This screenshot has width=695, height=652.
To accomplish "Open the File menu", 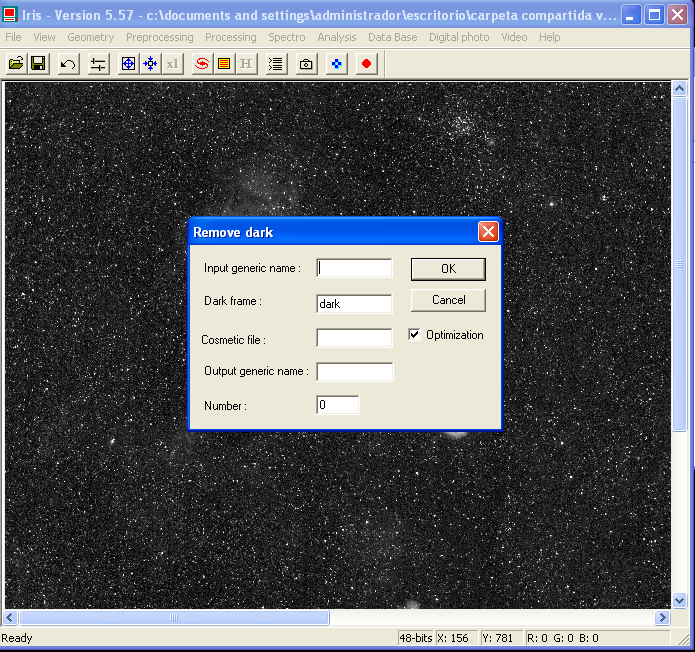I will (13, 37).
